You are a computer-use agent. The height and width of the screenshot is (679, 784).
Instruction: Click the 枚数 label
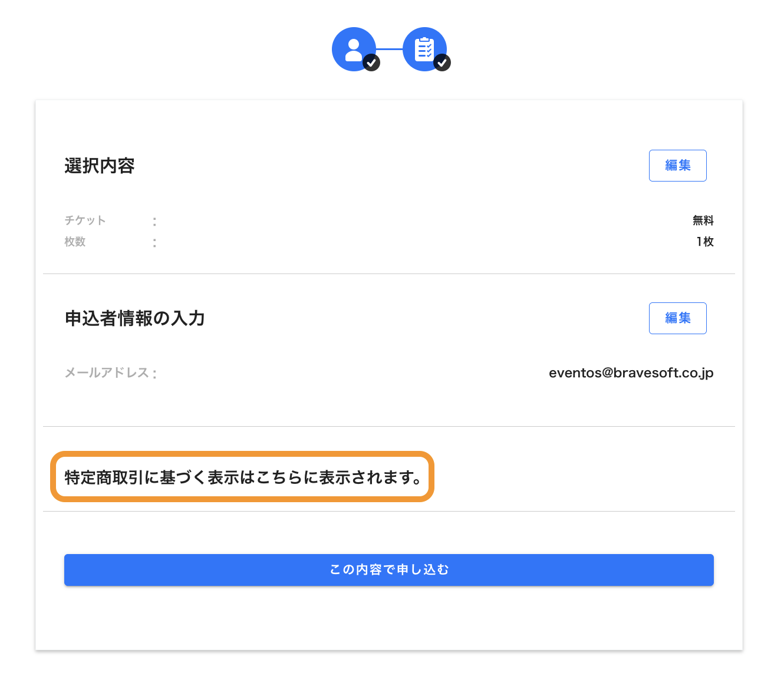[75, 242]
